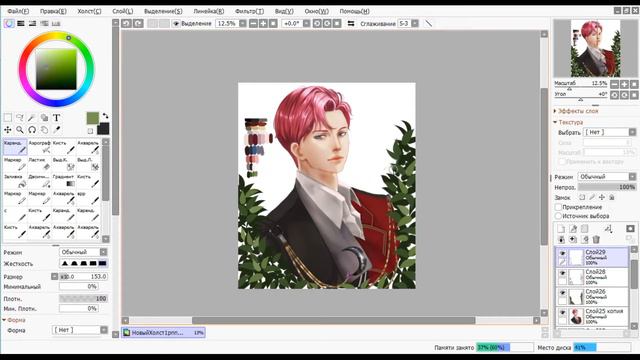Click the Redo arrow in the toolbar
Viewport: 640px width, 360px height.
point(138,23)
